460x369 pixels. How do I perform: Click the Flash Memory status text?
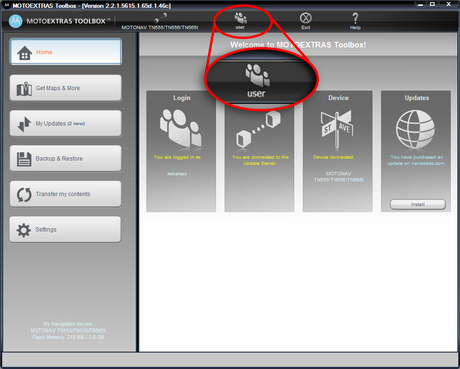coord(68,337)
